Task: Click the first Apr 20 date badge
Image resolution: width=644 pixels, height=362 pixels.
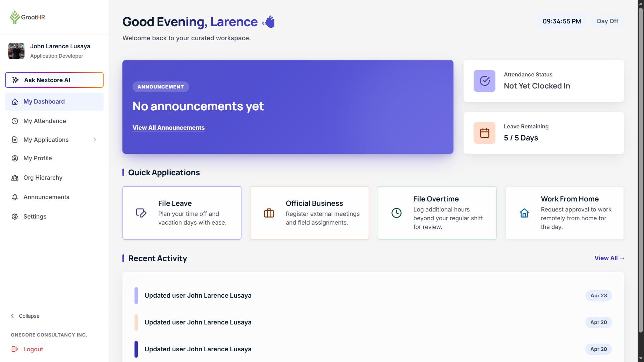Action: [x=599, y=322]
